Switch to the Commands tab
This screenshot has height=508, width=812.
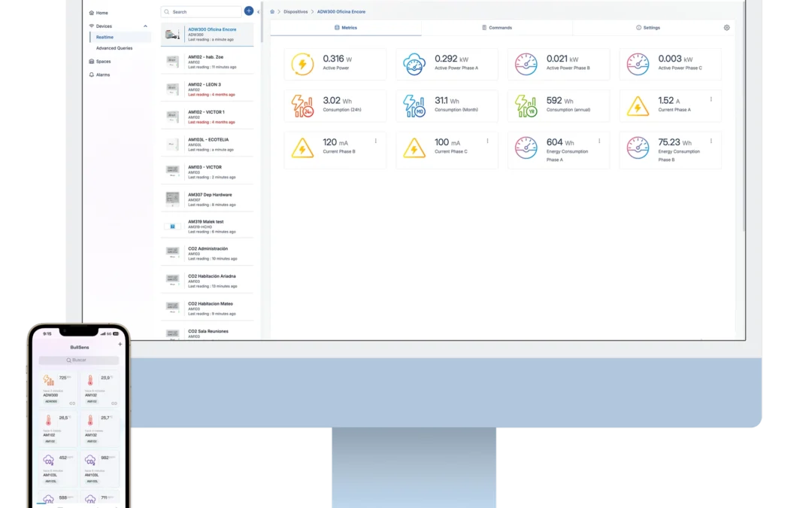[496, 28]
